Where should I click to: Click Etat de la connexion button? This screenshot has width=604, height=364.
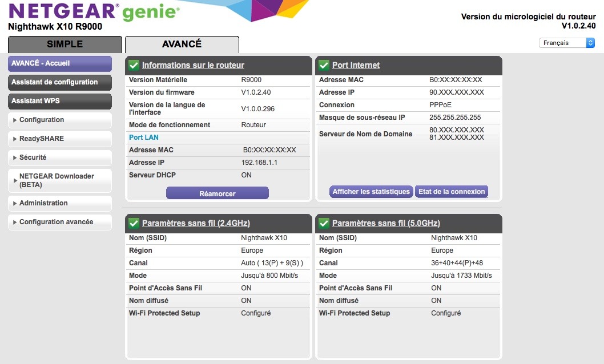pos(452,192)
